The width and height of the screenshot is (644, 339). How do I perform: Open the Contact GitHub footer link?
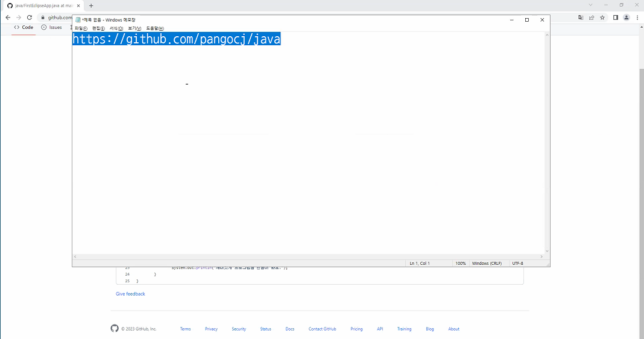[323, 329]
